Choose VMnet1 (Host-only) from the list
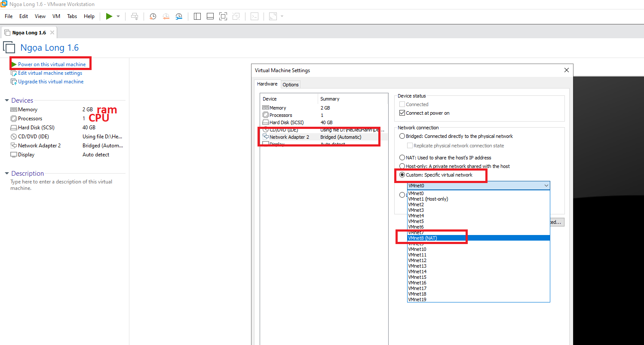The height and width of the screenshot is (345, 644). click(x=478, y=199)
